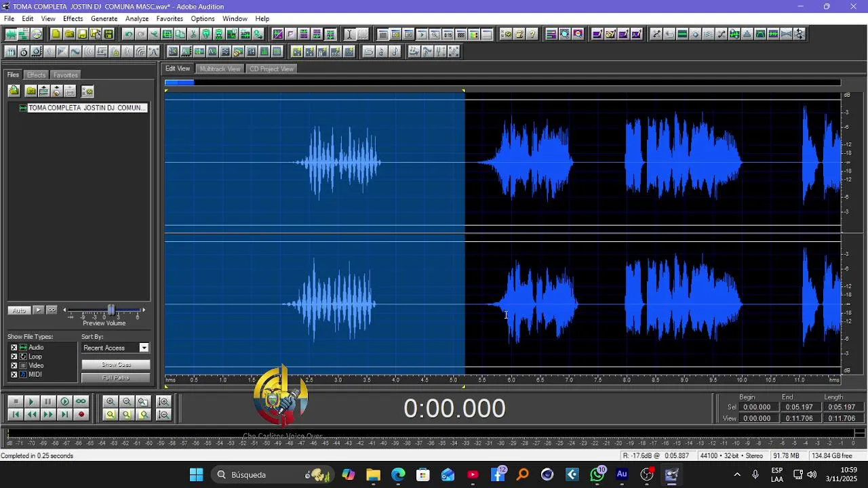Click the Undo toolbar icon

127,34
